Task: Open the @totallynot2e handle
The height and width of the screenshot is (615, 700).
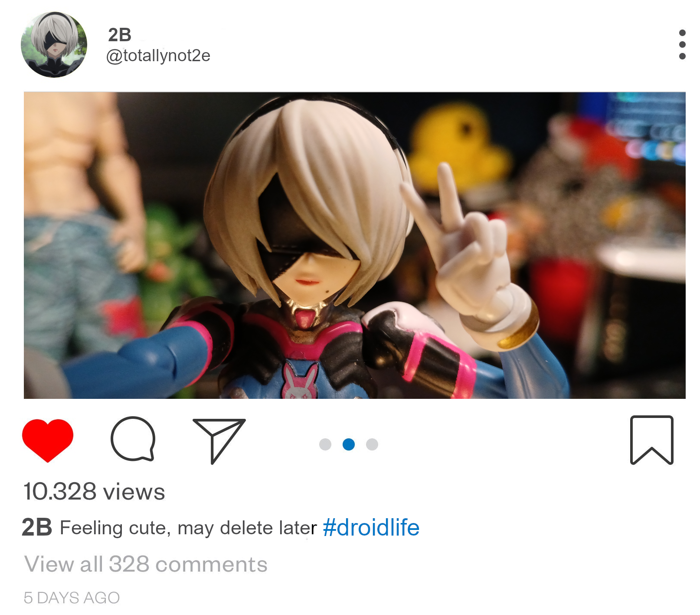Action: click(158, 56)
